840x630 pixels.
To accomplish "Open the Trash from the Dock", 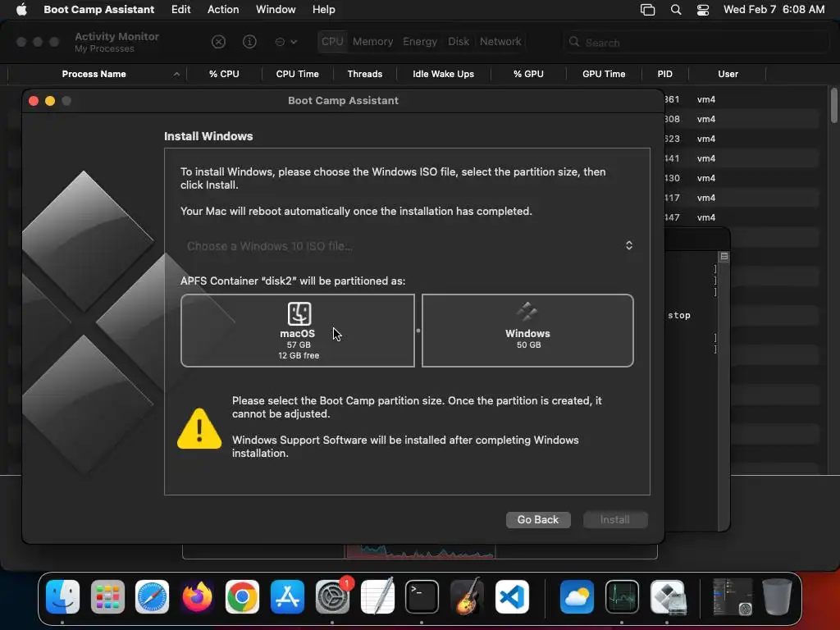I will point(777,596).
